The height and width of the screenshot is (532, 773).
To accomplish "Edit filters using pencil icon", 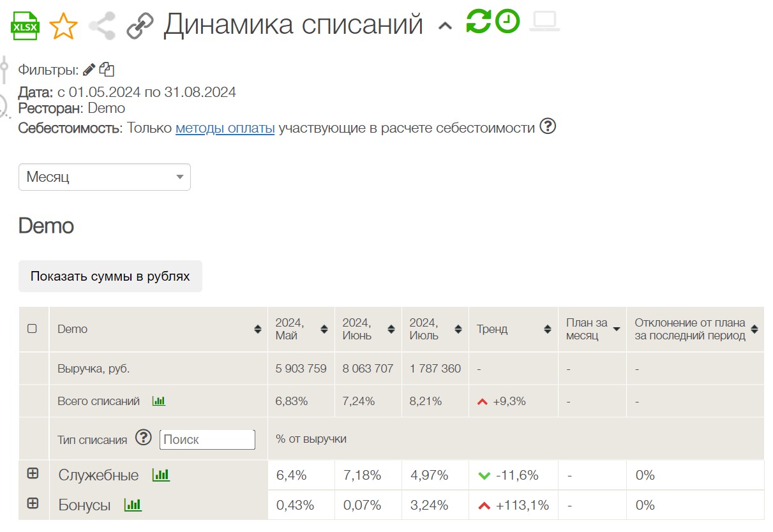I will click(89, 70).
